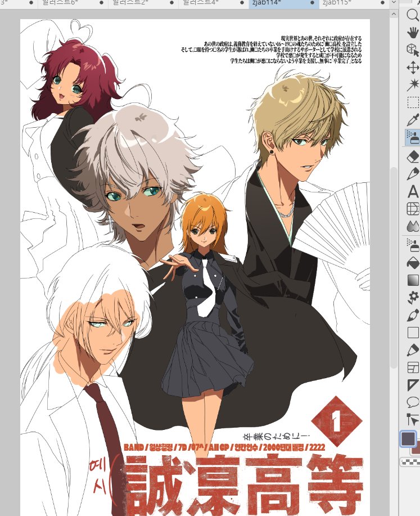Select the marker-shaped tool below Figure
Image resolution: width=420 pixels, height=516 pixels.
413,350
